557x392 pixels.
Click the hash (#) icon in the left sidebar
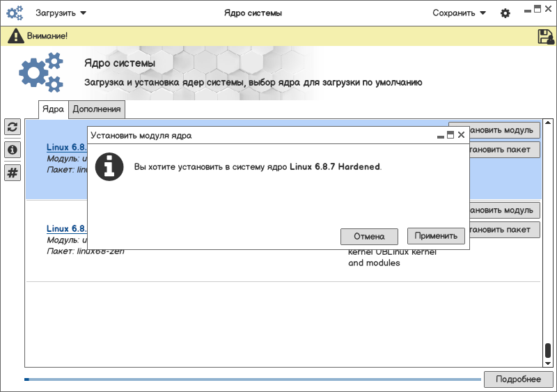13,173
